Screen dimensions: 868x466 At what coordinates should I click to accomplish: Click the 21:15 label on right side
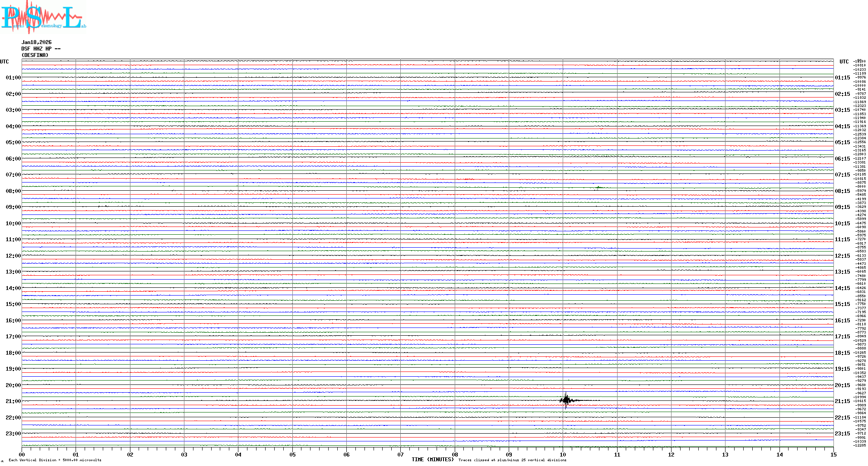coord(842,401)
